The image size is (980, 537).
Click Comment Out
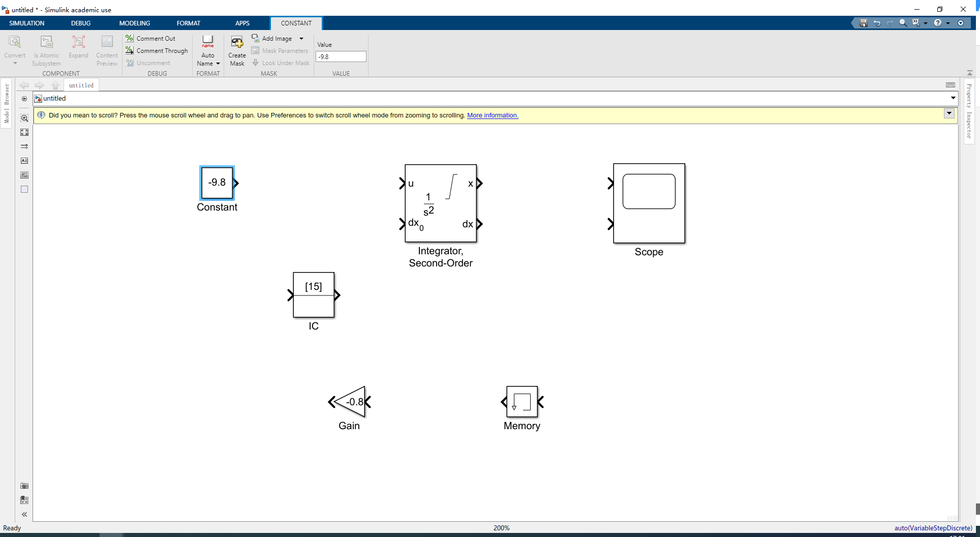click(x=150, y=38)
